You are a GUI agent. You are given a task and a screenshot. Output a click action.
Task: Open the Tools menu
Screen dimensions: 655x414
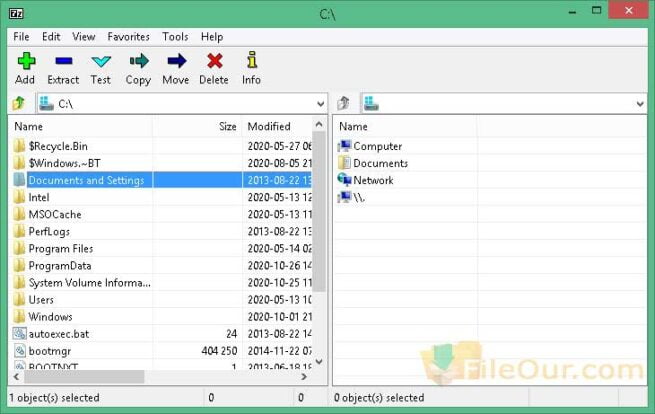175,37
